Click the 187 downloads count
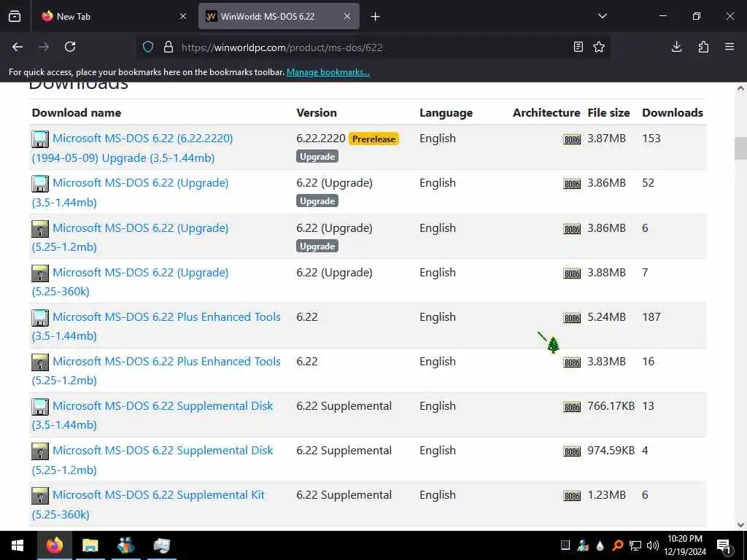 (651, 317)
